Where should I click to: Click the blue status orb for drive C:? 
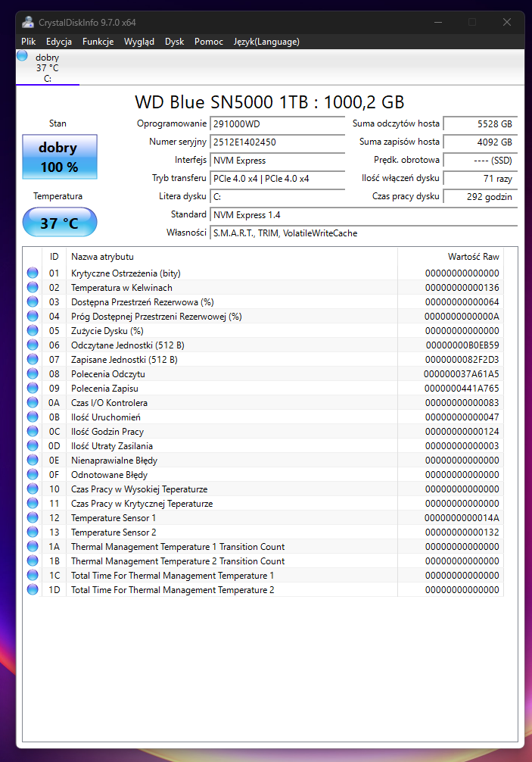pyautogui.click(x=22, y=56)
